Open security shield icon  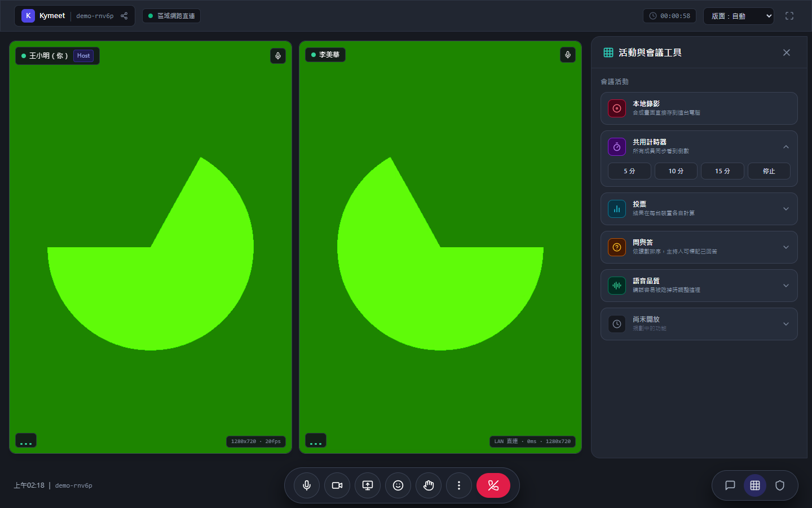pyautogui.click(x=780, y=485)
